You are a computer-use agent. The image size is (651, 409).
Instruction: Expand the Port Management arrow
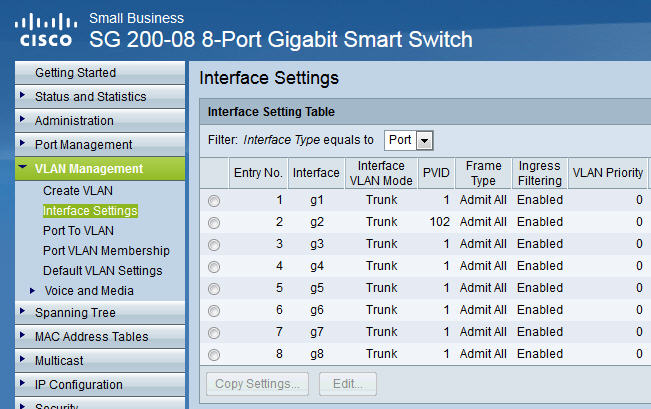(22, 144)
